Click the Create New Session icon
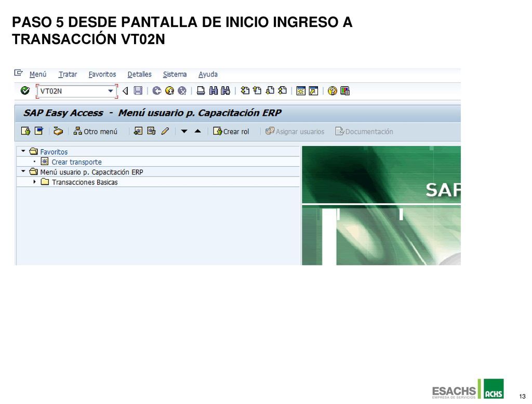The height and width of the screenshot is (404, 532). (x=301, y=91)
